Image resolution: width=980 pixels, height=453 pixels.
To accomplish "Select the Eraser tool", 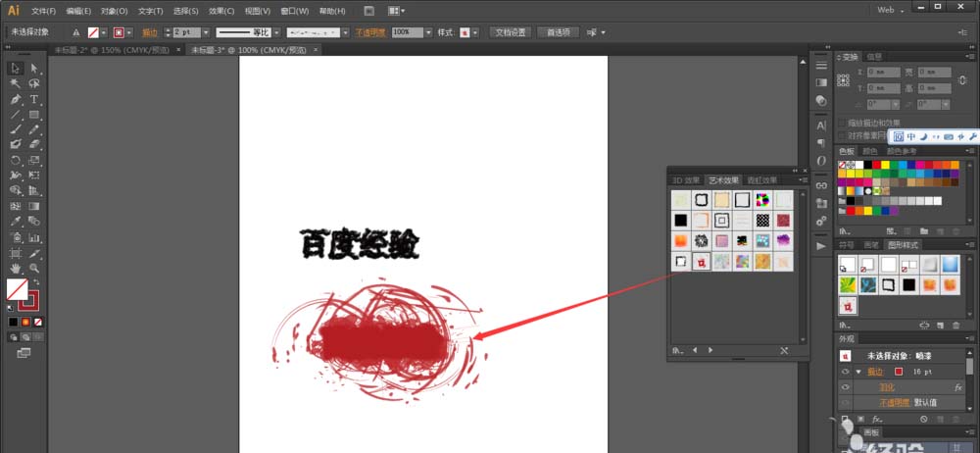I will coord(34,144).
